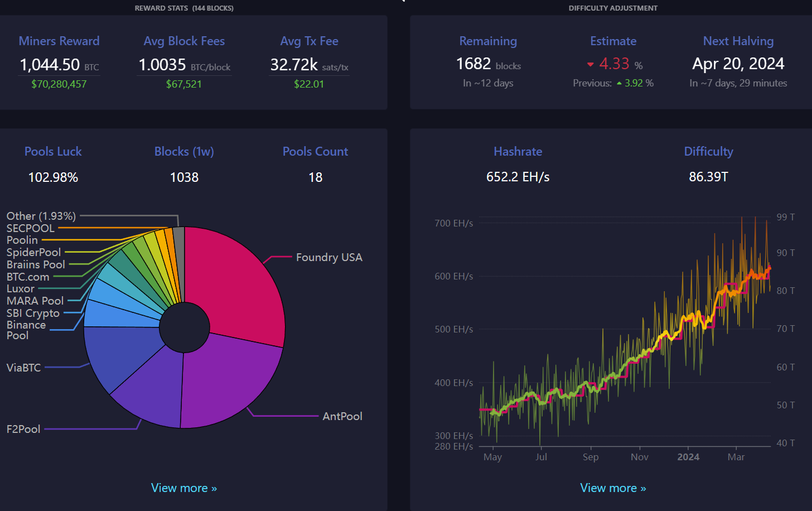Click the ViaBTC pool label
Image resolution: width=812 pixels, height=511 pixels.
click(x=23, y=368)
